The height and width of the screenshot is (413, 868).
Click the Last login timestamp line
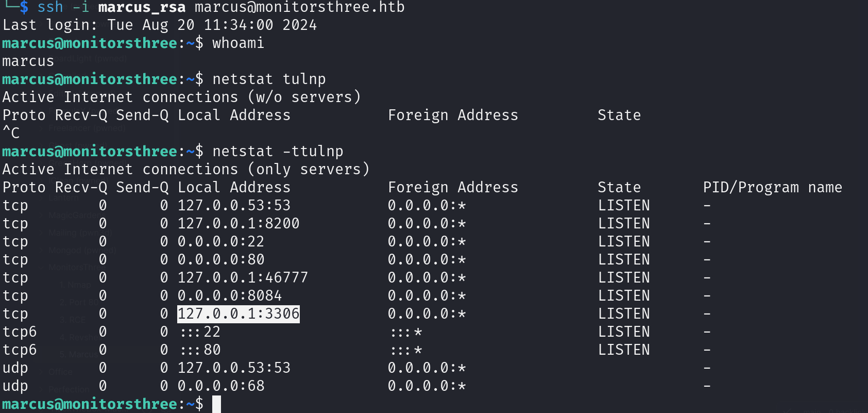click(160, 25)
